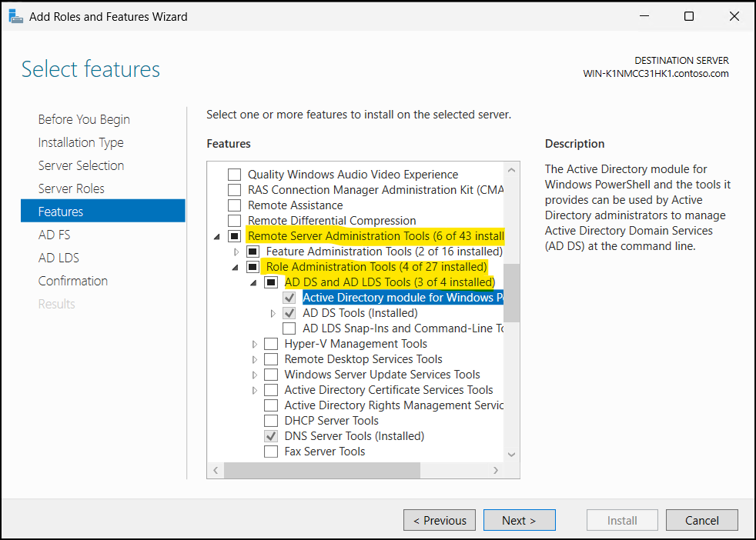This screenshot has height=540, width=756.
Task: Click the Previous button
Action: [439, 519]
